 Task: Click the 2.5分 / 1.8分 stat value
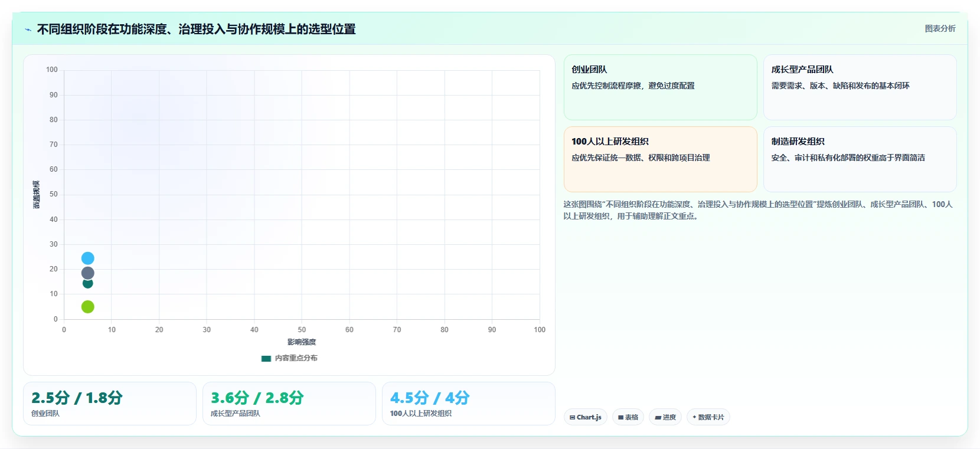[77, 398]
